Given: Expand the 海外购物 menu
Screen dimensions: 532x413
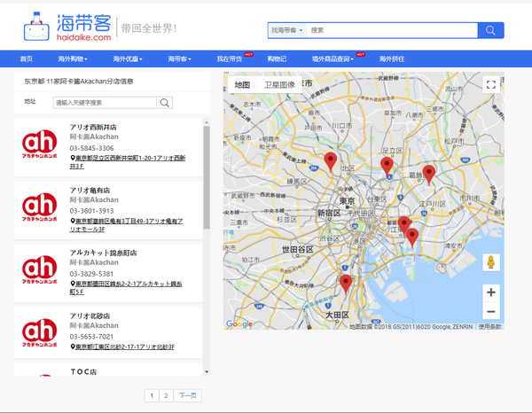Looking at the screenshot, I should pos(73,59).
